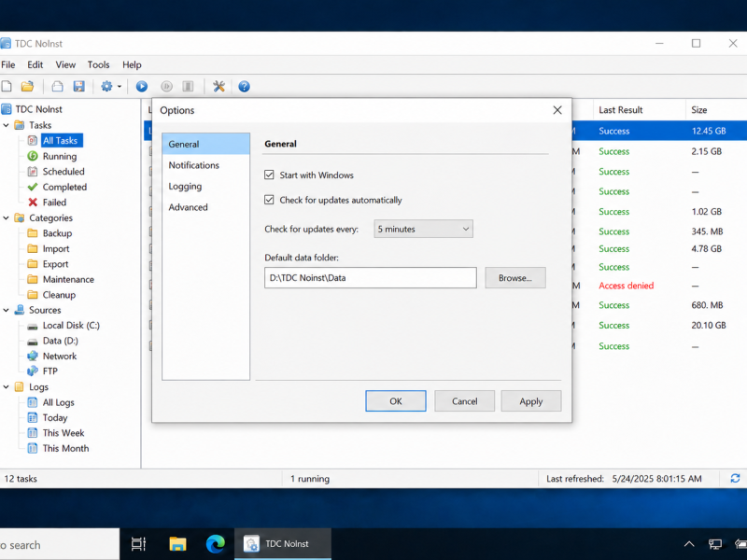
Task: Click the Task View taskbar icon
Action: pos(138,544)
